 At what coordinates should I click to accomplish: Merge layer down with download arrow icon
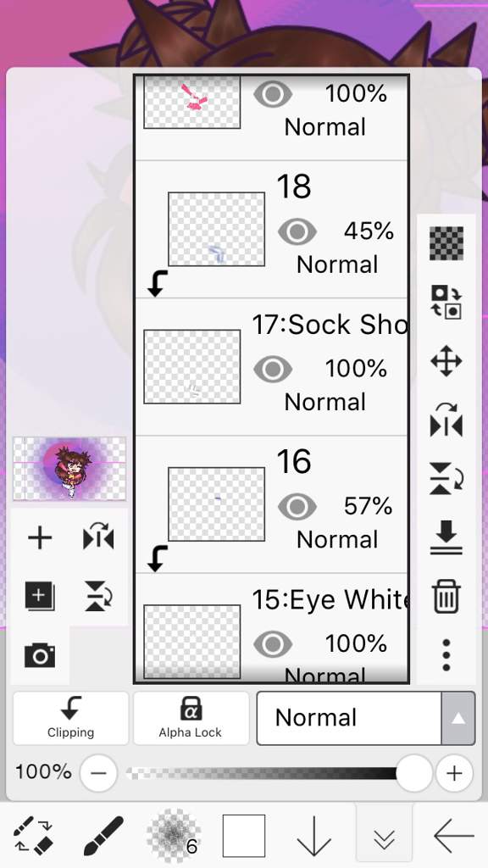pyautogui.click(x=446, y=538)
